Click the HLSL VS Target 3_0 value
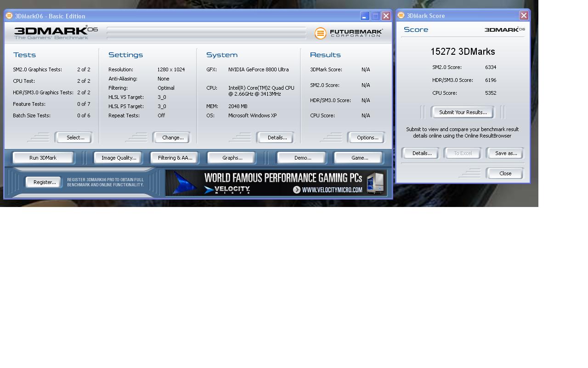 (x=162, y=97)
